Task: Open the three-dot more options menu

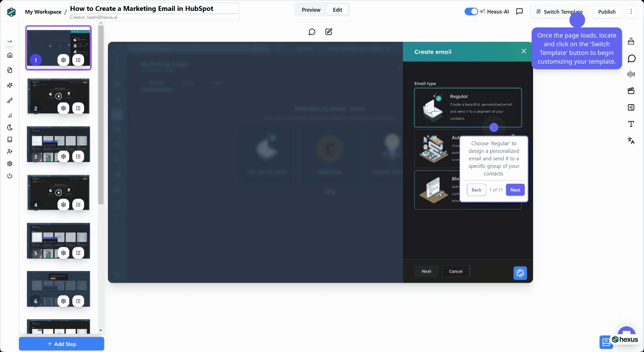Action: point(631,12)
